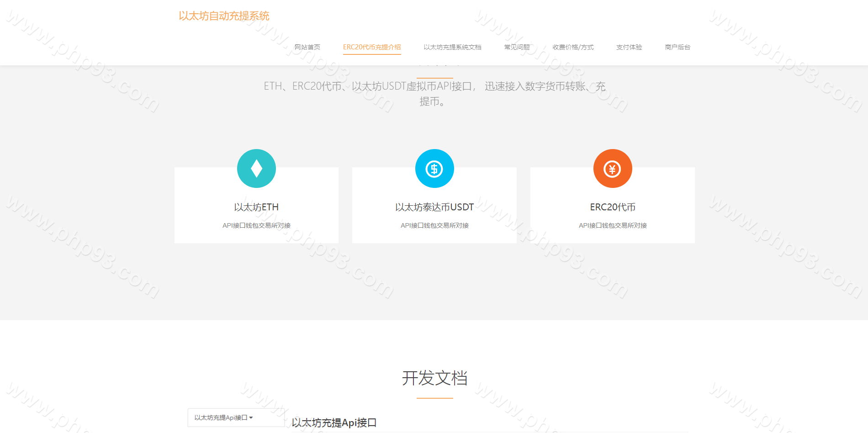The width and height of the screenshot is (868, 433).
Task: Click the subtitle under 以太坊ETH
Action: pos(256,225)
